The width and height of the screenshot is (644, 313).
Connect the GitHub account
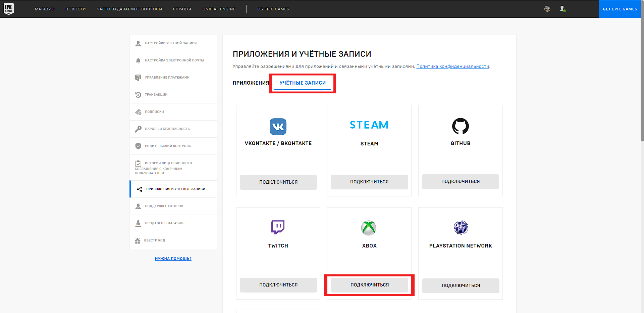pos(461,181)
